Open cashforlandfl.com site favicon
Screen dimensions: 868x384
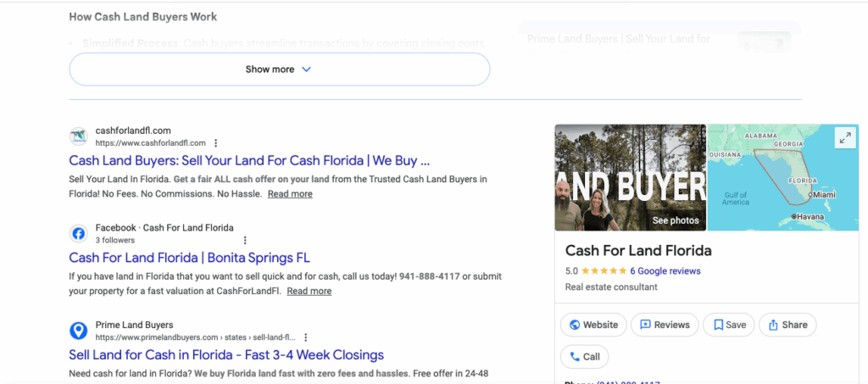pyautogui.click(x=79, y=136)
